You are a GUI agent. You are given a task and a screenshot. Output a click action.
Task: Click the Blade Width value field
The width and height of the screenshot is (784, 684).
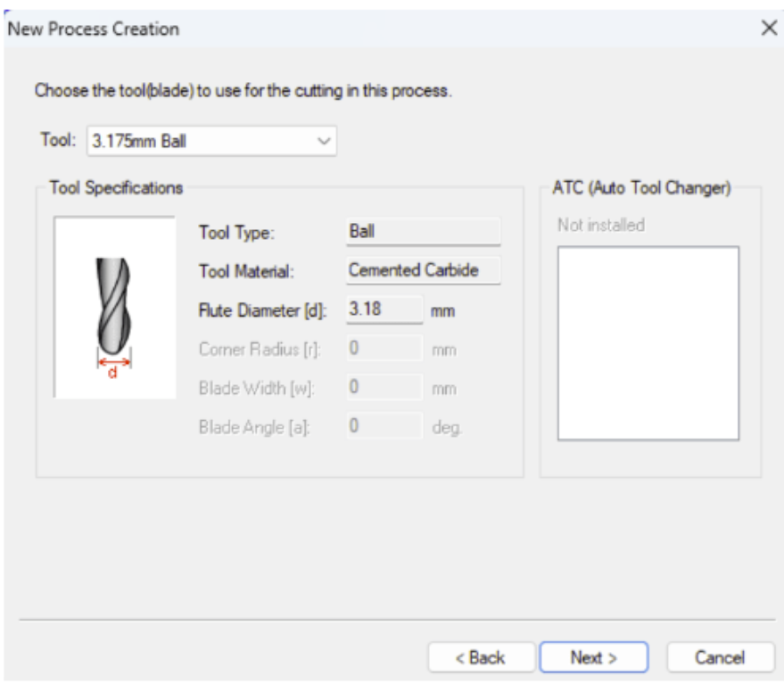pyautogui.click(x=384, y=387)
